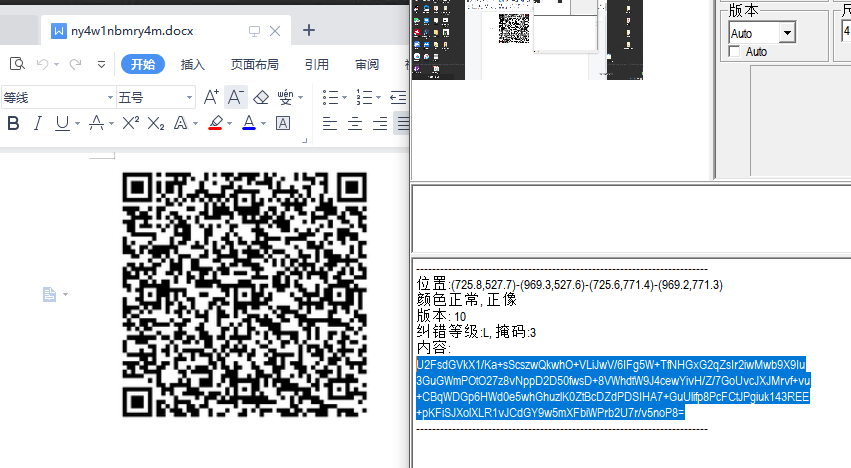Expand the numbered list style arrow
Screen dimensions: 851x468
point(378,98)
